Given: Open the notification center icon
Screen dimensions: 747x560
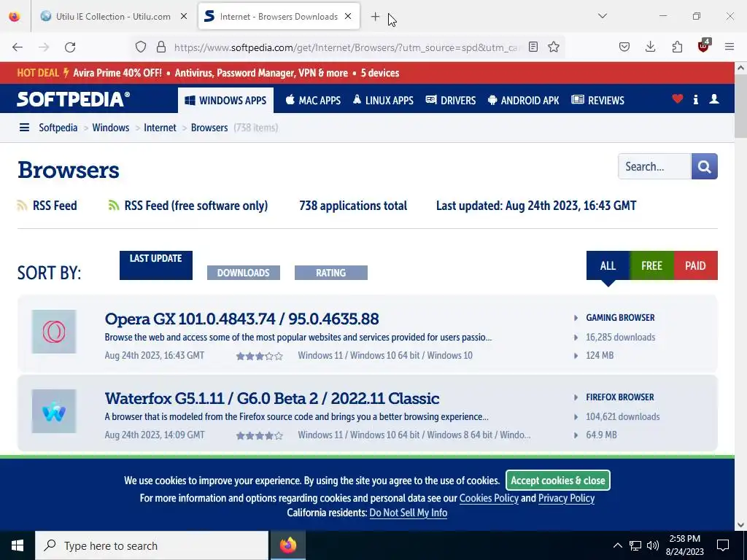Looking at the screenshot, I should [x=723, y=545].
